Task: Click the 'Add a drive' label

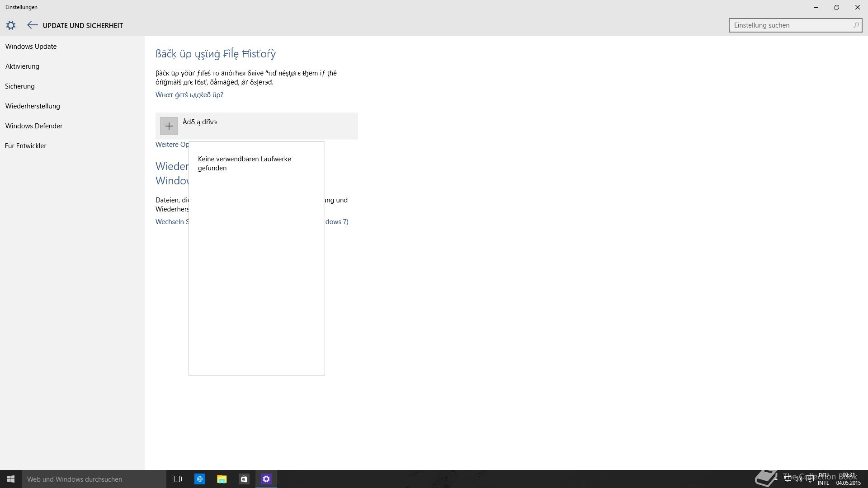Action: (199, 122)
